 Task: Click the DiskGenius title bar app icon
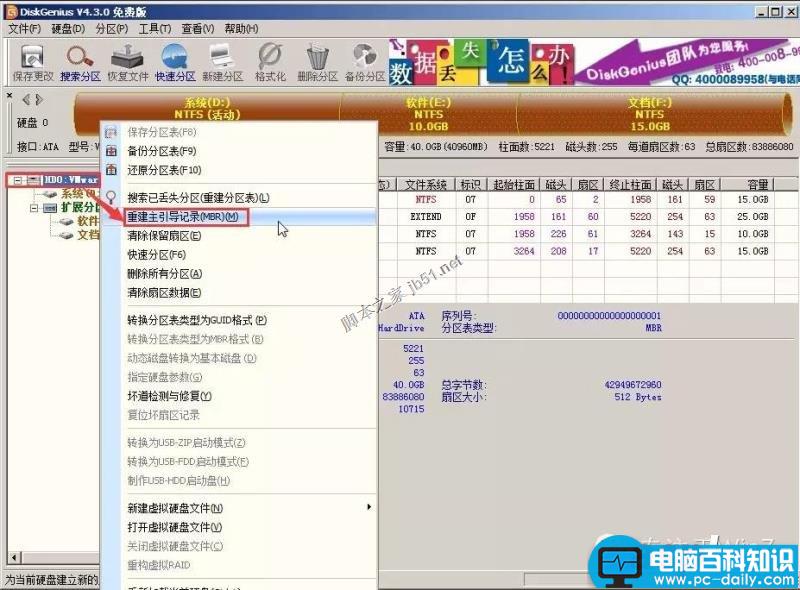(11, 11)
